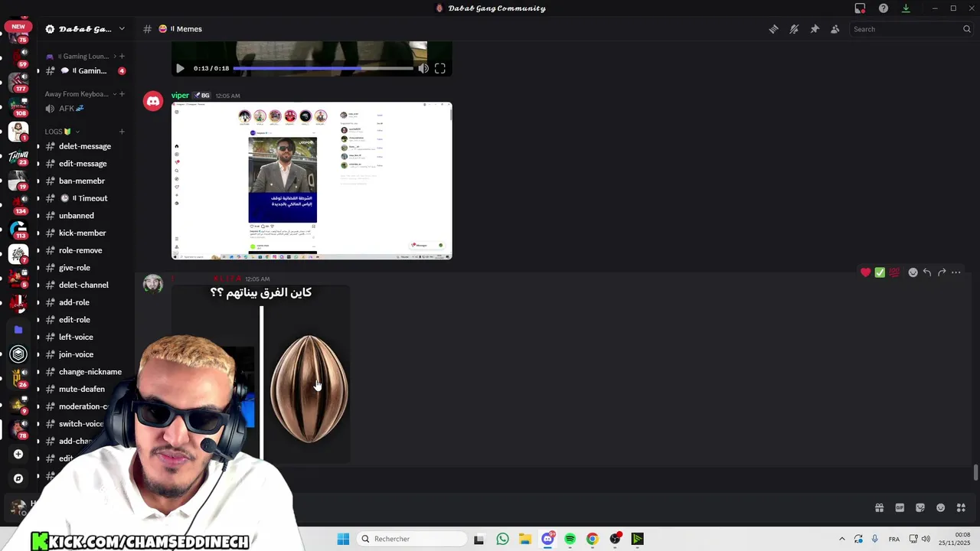Add channel to Away From Keyboard category
The width and height of the screenshot is (980, 551).
[122, 94]
